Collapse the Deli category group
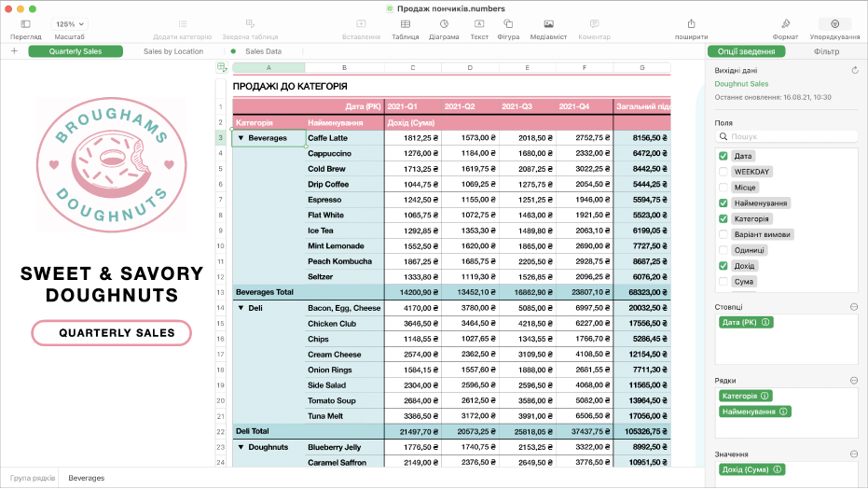The width and height of the screenshot is (868, 489). (x=241, y=308)
